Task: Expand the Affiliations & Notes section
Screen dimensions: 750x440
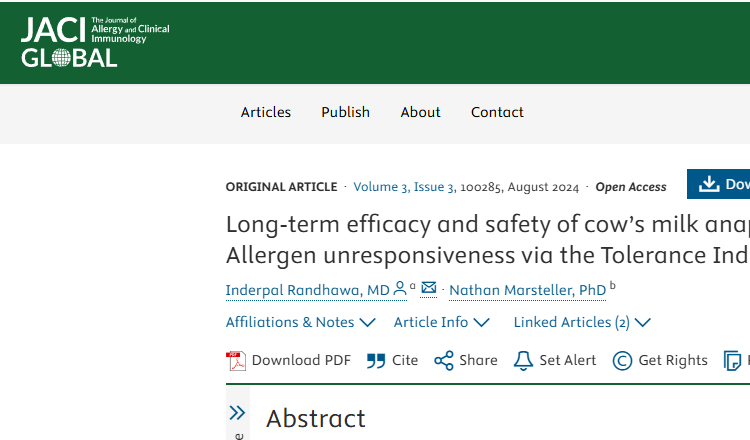Action: click(x=300, y=322)
